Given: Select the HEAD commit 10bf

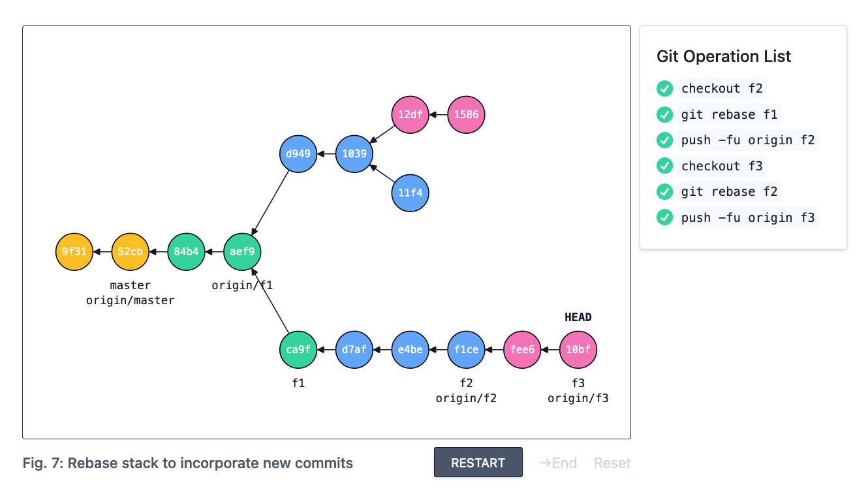Looking at the screenshot, I should (578, 349).
